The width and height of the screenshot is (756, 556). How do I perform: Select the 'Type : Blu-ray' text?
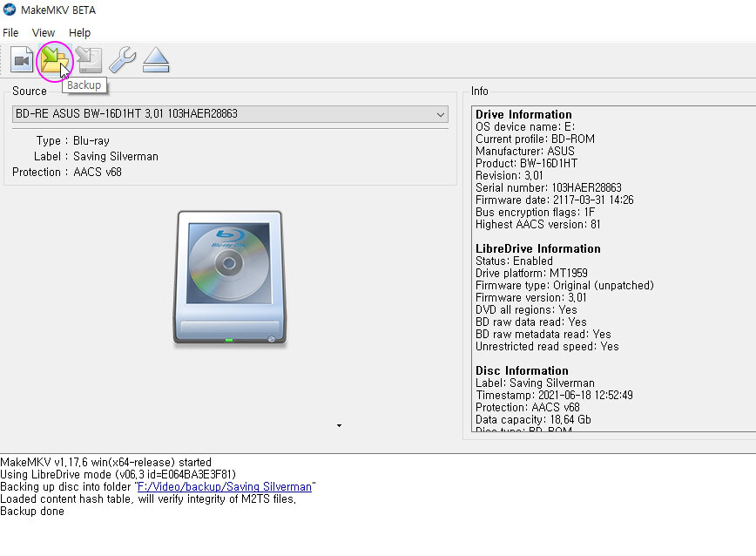coord(73,141)
